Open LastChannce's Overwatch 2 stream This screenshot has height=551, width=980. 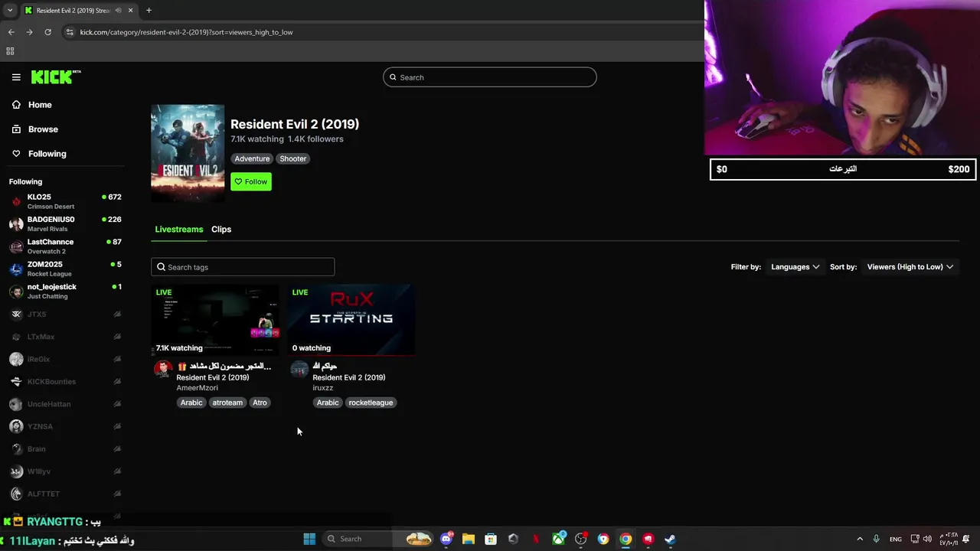coord(65,246)
